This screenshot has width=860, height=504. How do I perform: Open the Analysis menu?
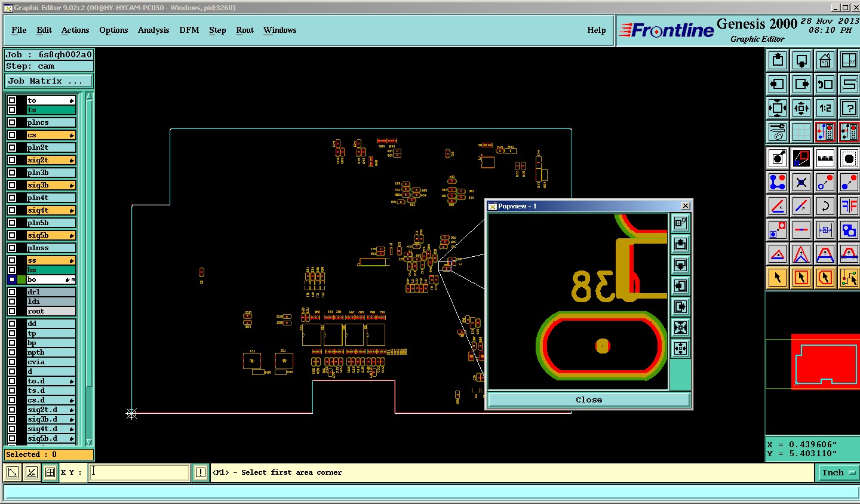pos(153,30)
